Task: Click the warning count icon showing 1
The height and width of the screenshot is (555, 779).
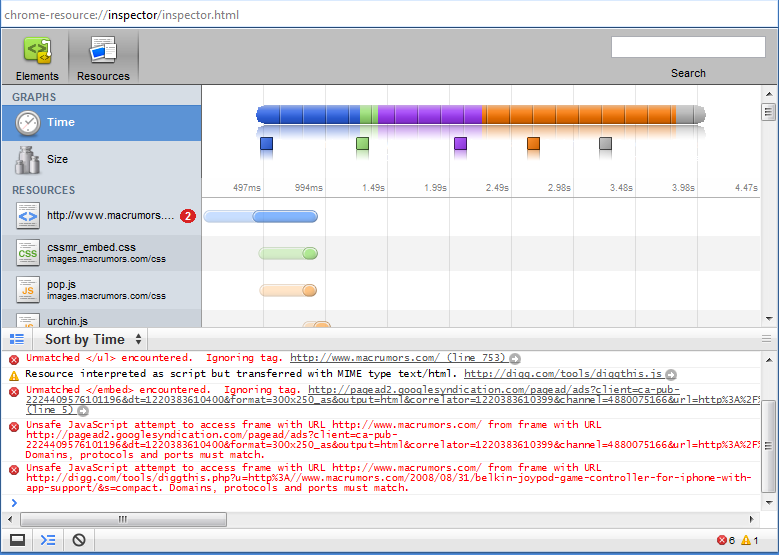Action: [746, 540]
